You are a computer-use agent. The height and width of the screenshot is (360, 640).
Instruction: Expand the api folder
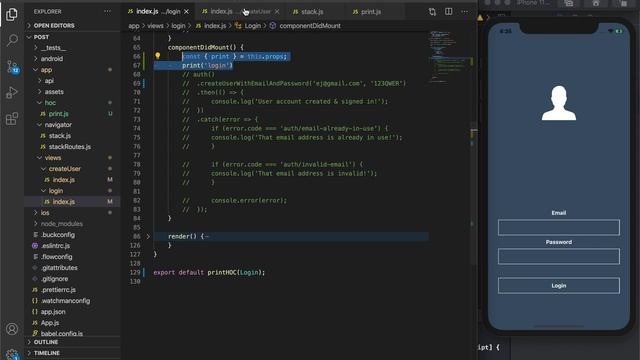click(49, 81)
